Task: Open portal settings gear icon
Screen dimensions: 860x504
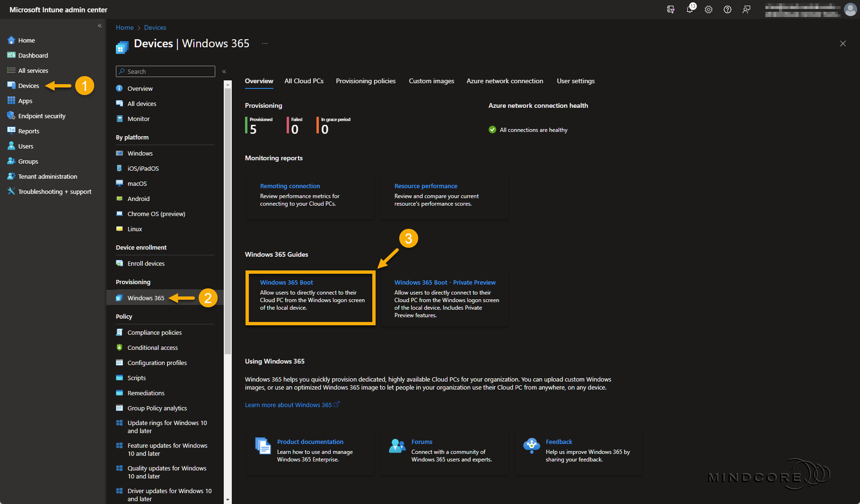Action: coord(709,9)
